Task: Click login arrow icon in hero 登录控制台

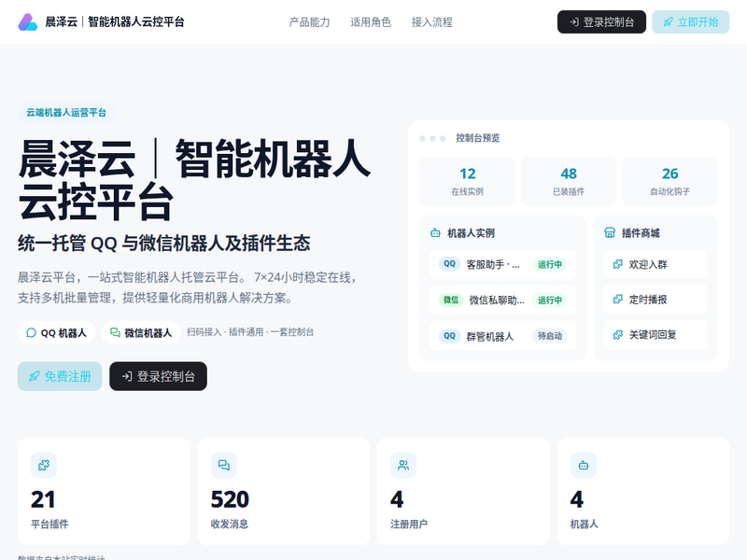Action: point(126,376)
